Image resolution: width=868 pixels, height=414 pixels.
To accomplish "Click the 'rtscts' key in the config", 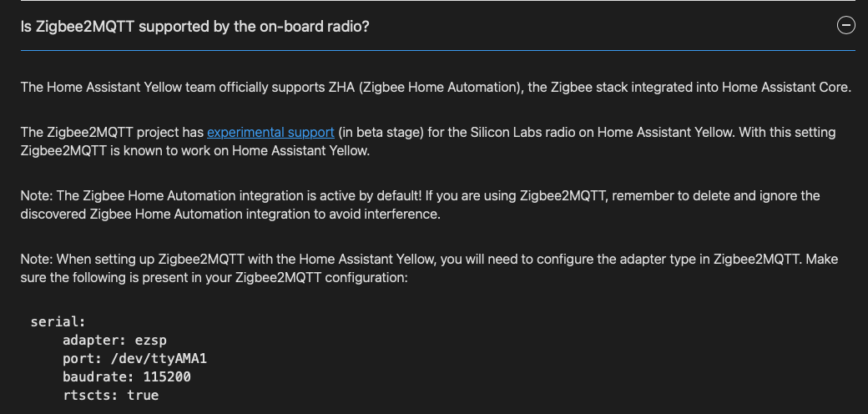I will pos(91,395).
